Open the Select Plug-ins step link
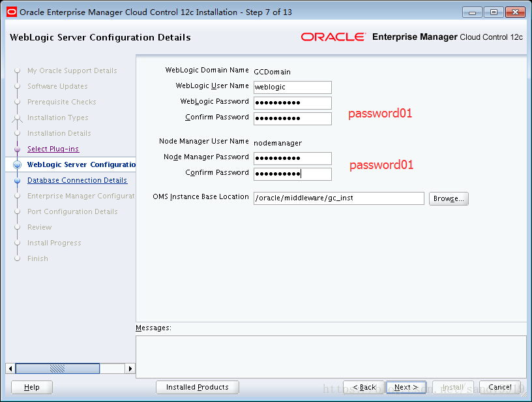 coord(53,149)
